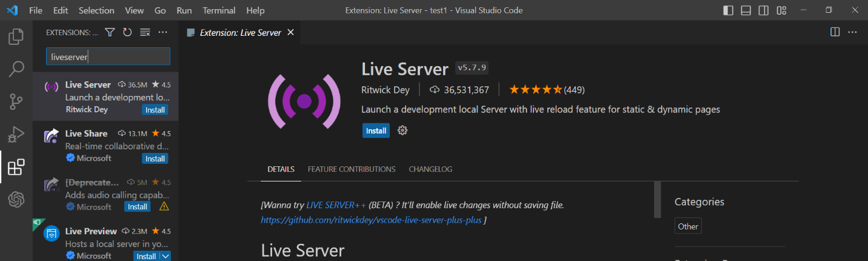Install the Live Share extension
The height and width of the screenshot is (261, 868).
point(155,158)
